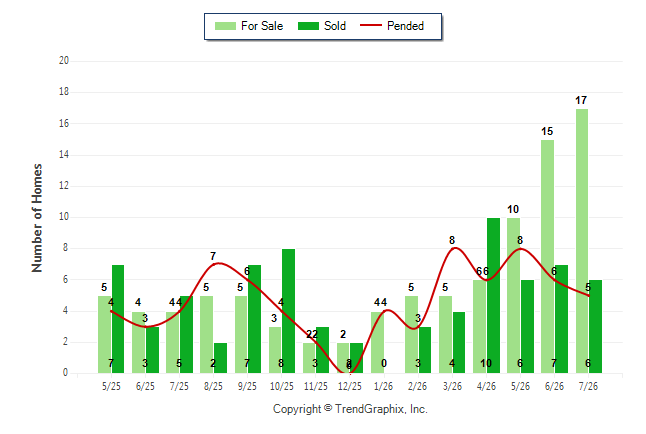Click the Pended red line legend marker
Viewport: 646px width, 434px height.
[x=371, y=26]
